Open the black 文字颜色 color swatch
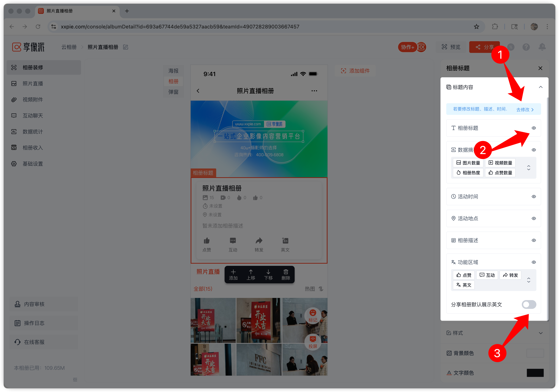The height and width of the screenshot is (392, 559). pyautogui.click(x=535, y=373)
